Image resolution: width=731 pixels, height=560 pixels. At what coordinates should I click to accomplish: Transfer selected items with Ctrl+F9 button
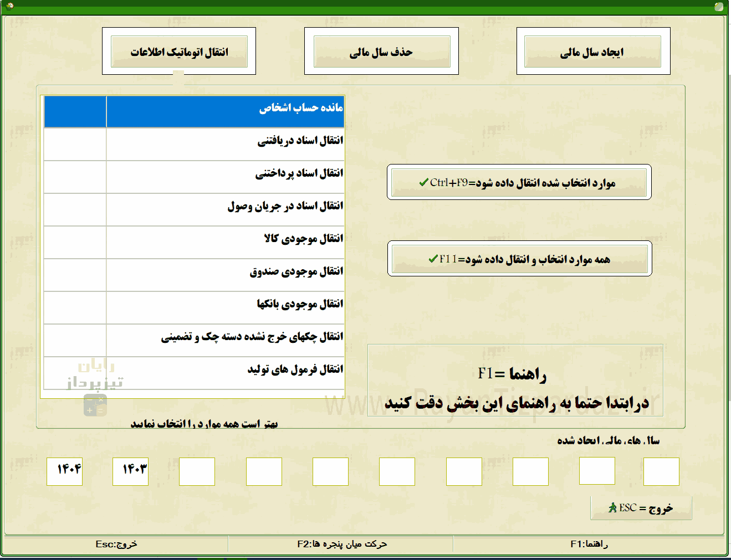click(519, 183)
